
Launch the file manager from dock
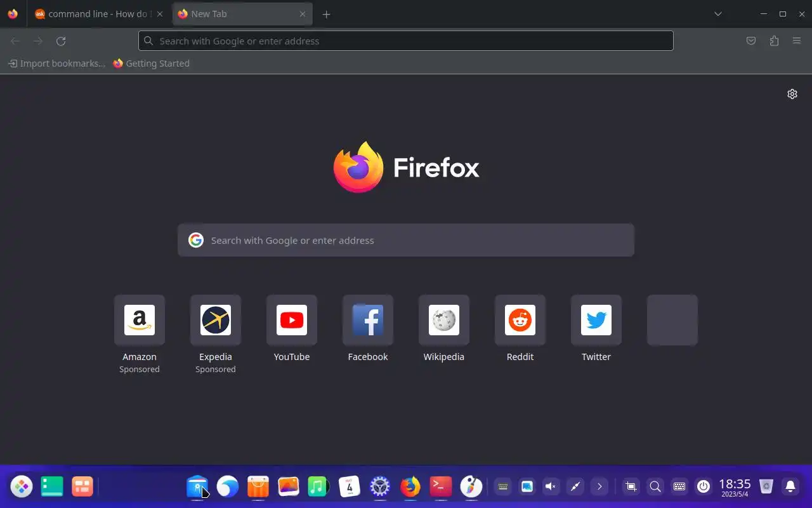(x=197, y=486)
